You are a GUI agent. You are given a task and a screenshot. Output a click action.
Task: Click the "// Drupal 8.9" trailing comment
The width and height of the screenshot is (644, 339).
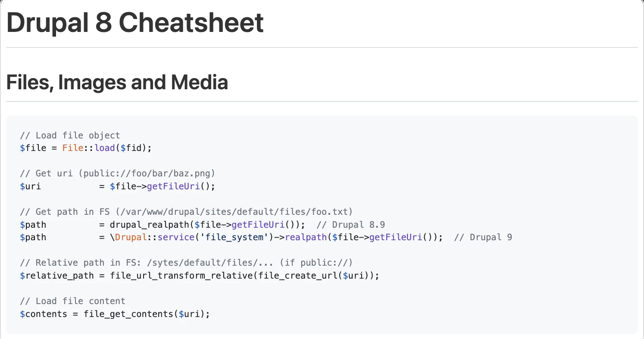pos(350,225)
